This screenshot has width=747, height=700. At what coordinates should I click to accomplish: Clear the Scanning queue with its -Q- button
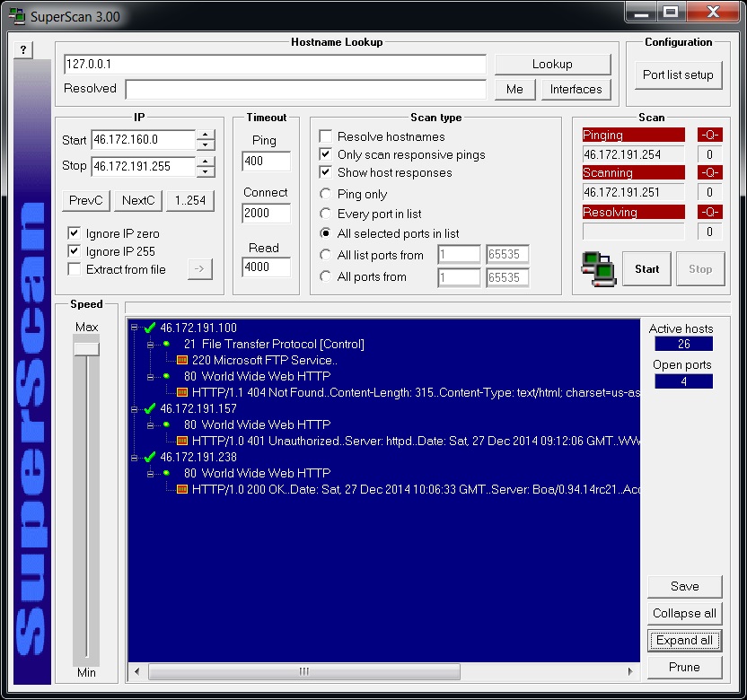point(709,172)
